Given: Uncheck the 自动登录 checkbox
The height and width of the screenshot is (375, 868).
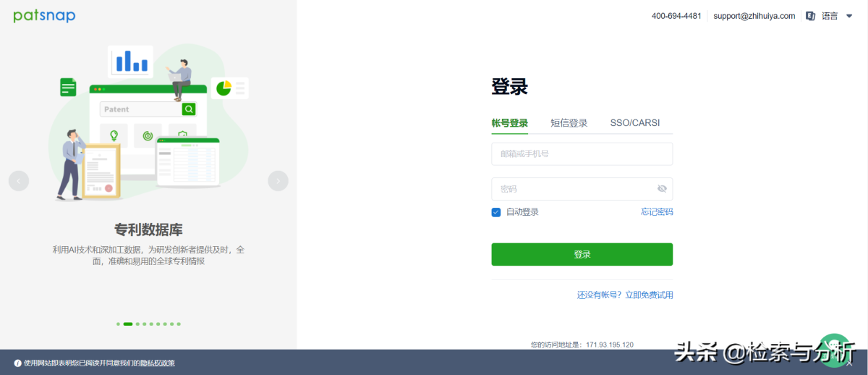Looking at the screenshot, I should pyautogui.click(x=496, y=212).
